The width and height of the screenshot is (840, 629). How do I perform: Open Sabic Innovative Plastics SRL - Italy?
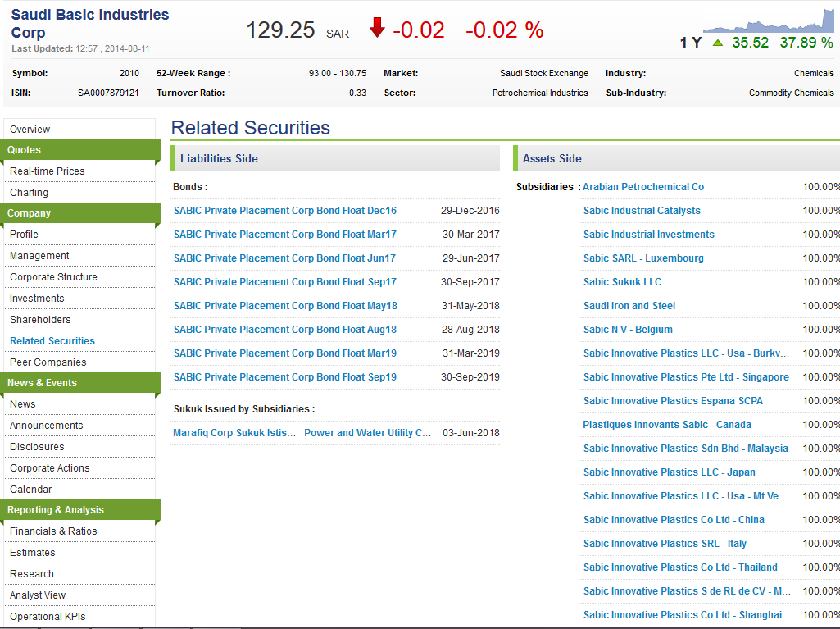click(665, 543)
